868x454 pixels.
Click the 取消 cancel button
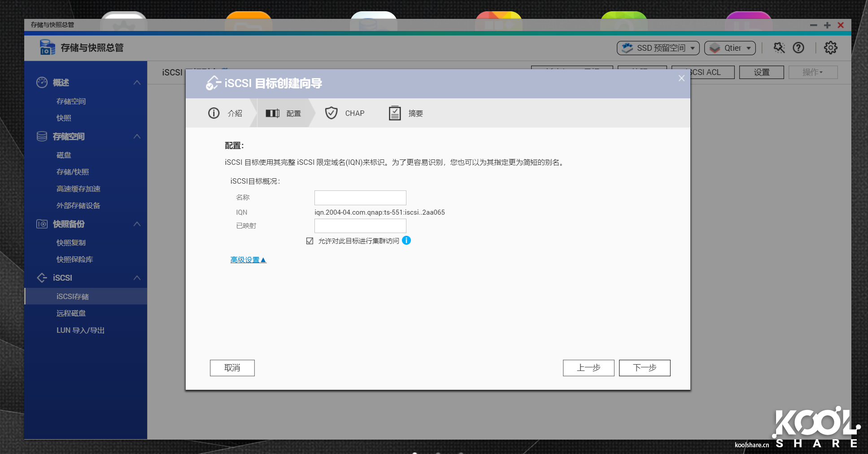click(232, 368)
